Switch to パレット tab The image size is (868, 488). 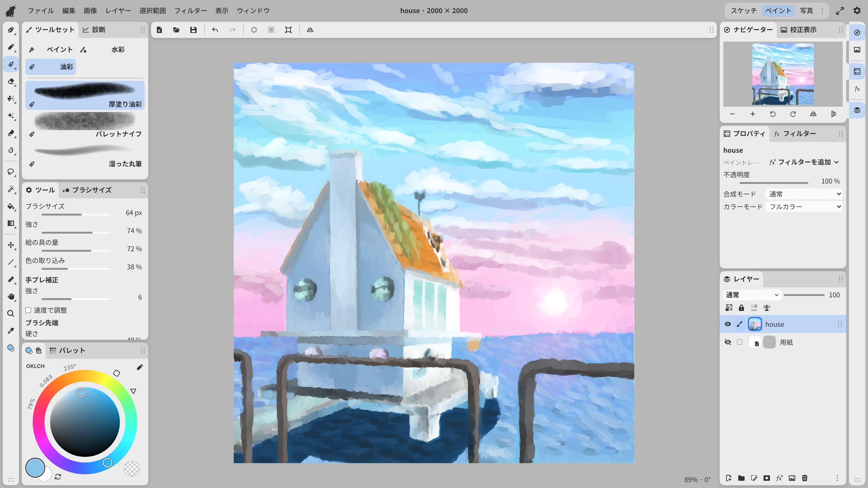coord(67,351)
